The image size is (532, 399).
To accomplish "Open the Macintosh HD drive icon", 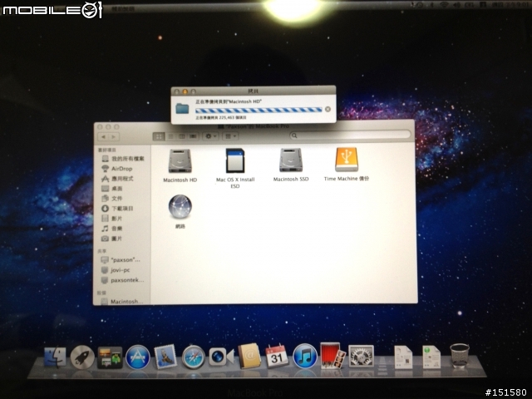I will coord(180,161).
